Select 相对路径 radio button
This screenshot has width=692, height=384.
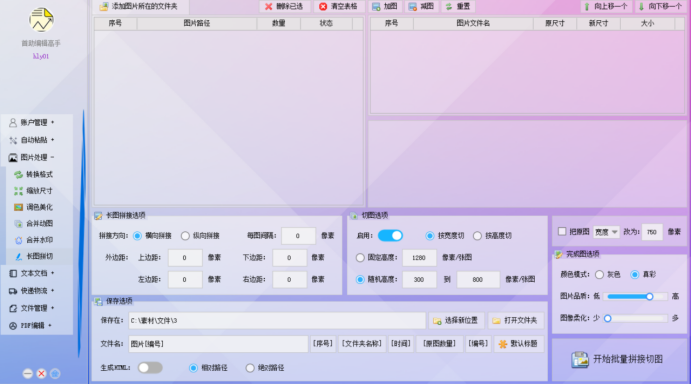pos(193,368)
